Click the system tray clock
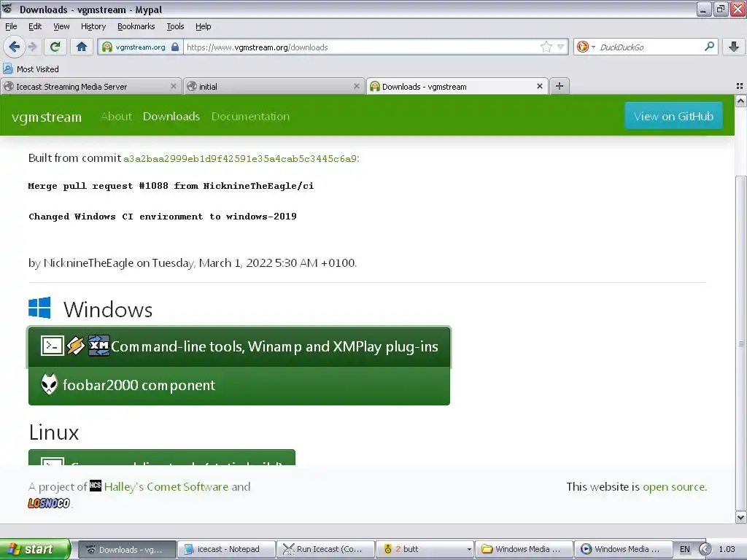The image size is (747, 560). 727,549
